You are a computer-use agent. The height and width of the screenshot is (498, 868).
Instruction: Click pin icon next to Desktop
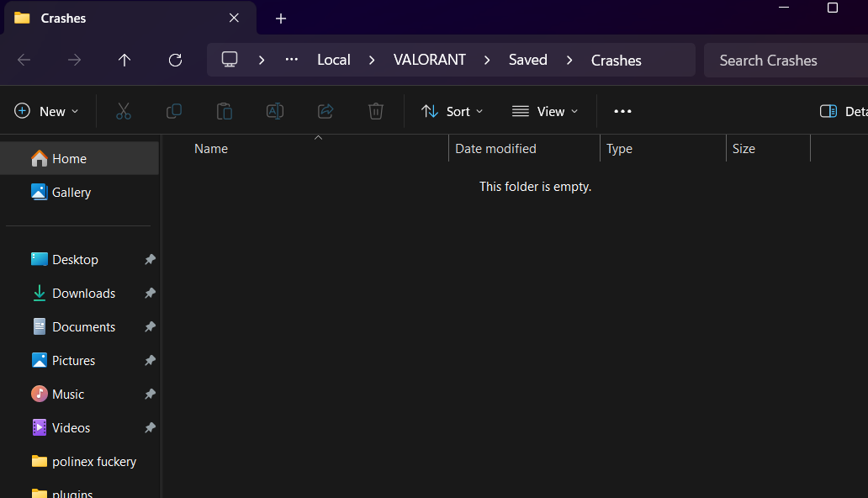150,259
